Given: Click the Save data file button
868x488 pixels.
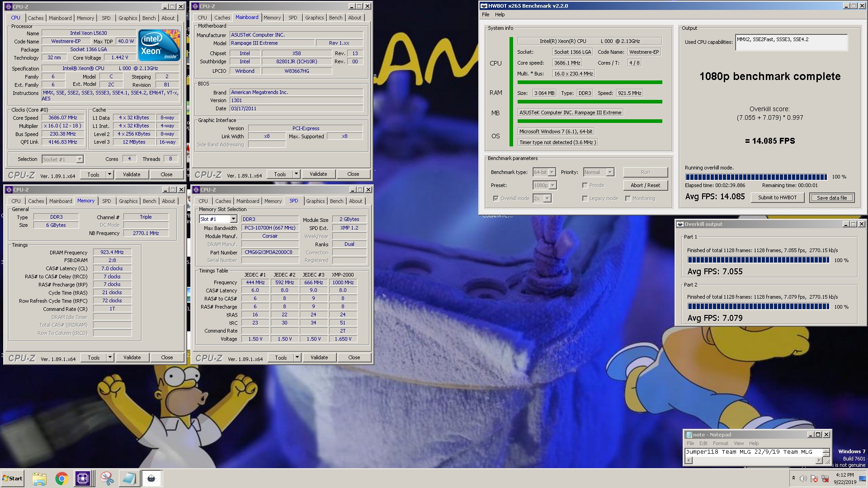Looking at the screenshot, I should [x=832, y=197].
